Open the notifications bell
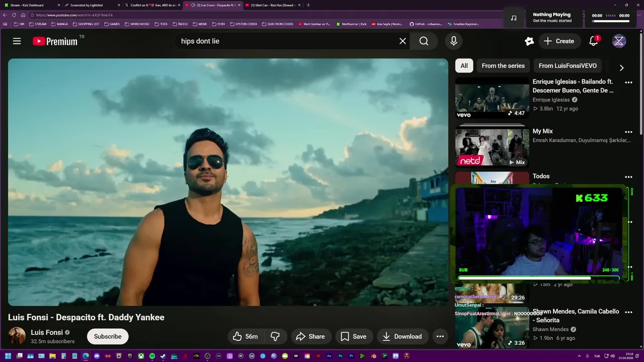Image resolution: width=644 pixels, height=362 pixels. click(x=594, y=41)
